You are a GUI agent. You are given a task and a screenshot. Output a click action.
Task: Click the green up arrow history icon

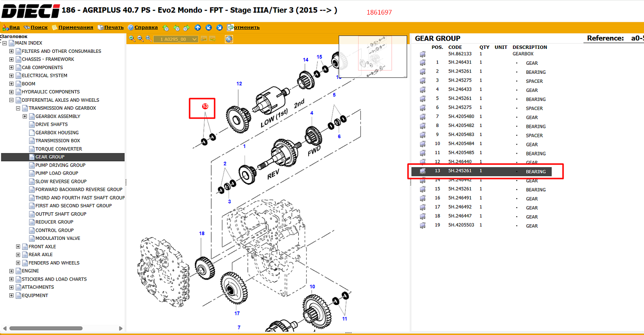point(166,27)
